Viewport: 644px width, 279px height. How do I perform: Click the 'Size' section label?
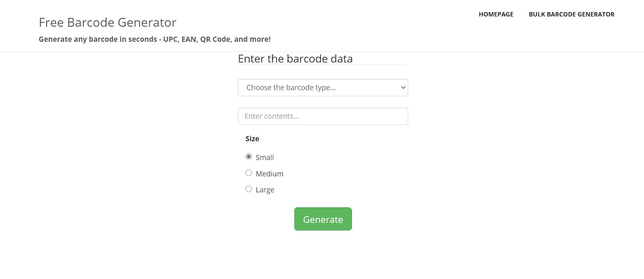pos(252,139)
